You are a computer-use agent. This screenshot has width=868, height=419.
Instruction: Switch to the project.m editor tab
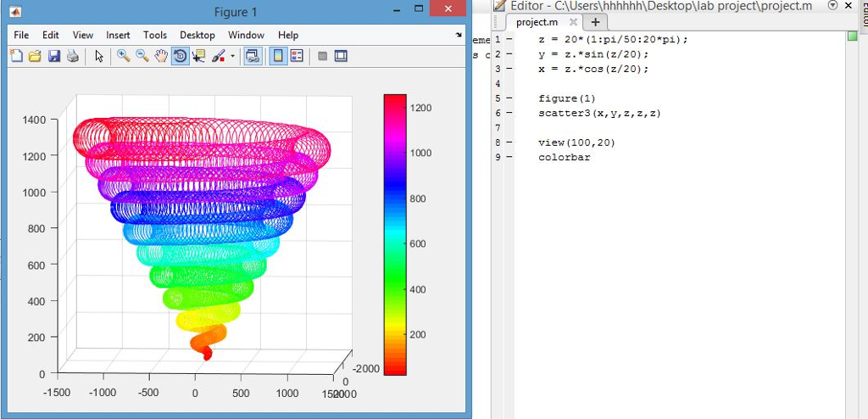click(536, 22)
